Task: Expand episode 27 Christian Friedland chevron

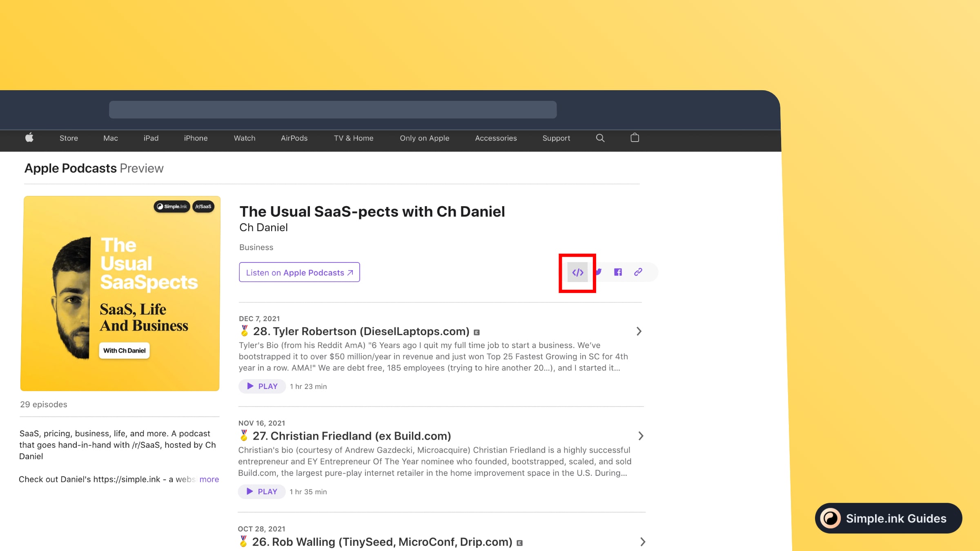Action: pos(641,436)
